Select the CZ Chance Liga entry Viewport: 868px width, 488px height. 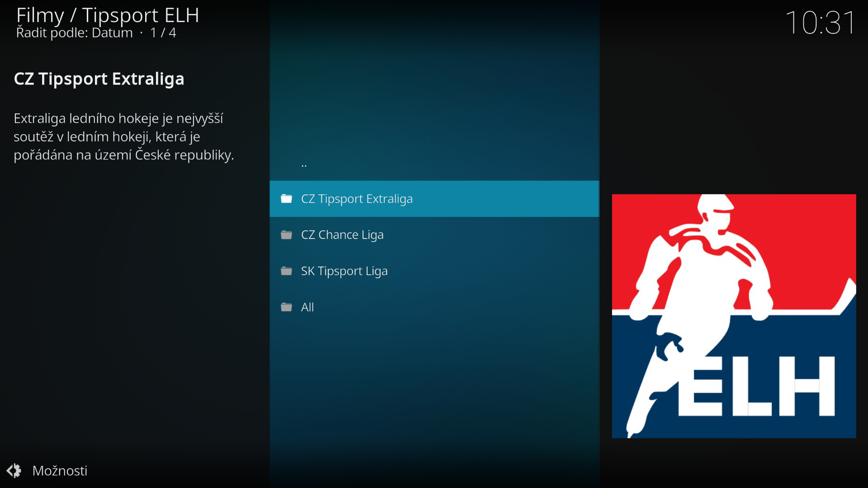point(342,235)
